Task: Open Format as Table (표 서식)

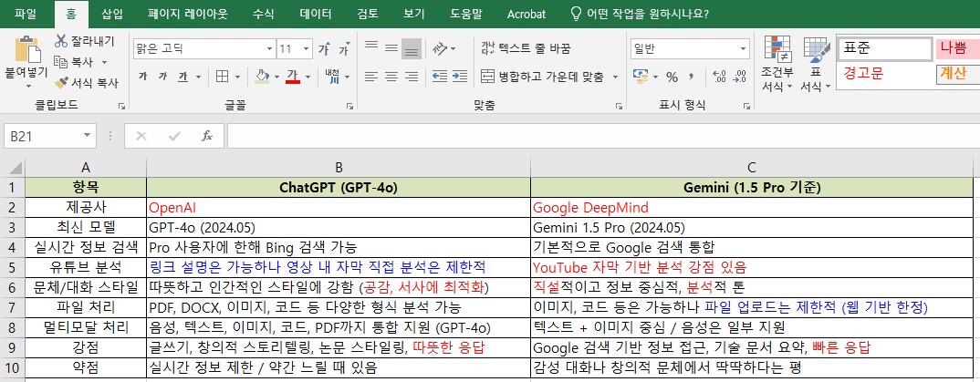Action: tap(816, 64)
